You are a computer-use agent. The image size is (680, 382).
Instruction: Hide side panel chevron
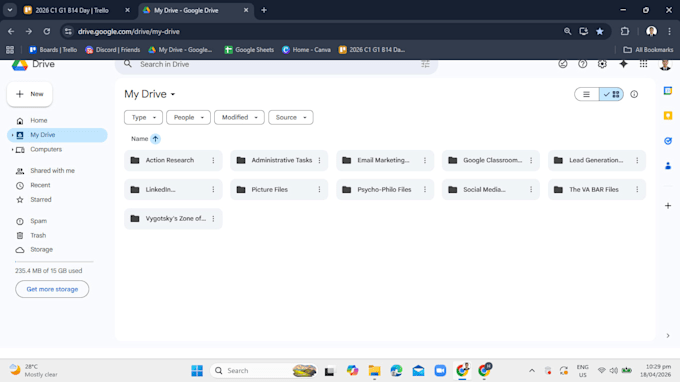coord(668,336)
